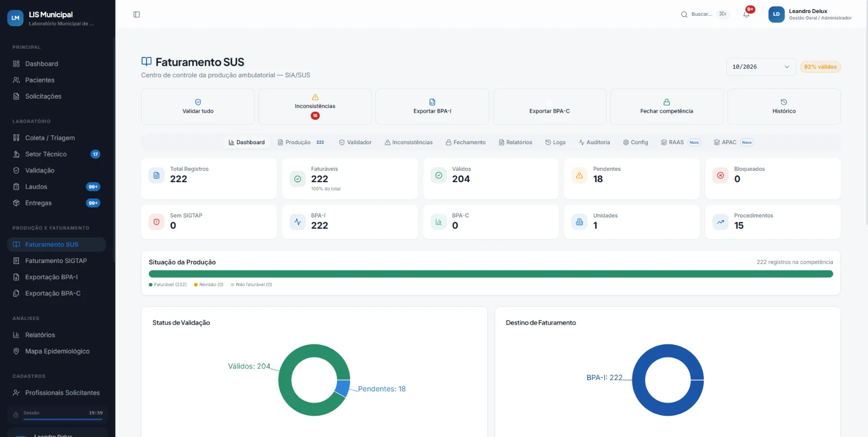
Task: Open Faturamento SIGTAP in sidebar
Action: click(56, 261)
